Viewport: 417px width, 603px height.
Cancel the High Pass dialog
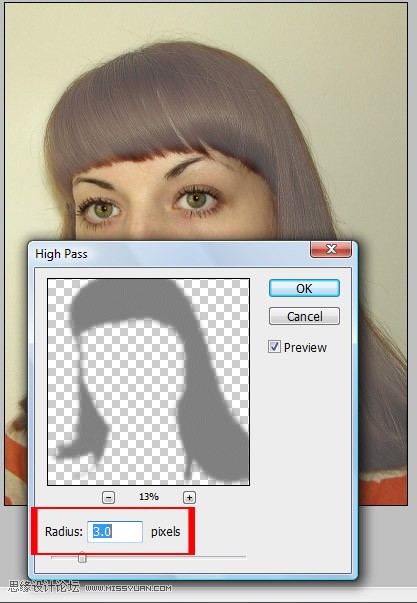(304, 316)
